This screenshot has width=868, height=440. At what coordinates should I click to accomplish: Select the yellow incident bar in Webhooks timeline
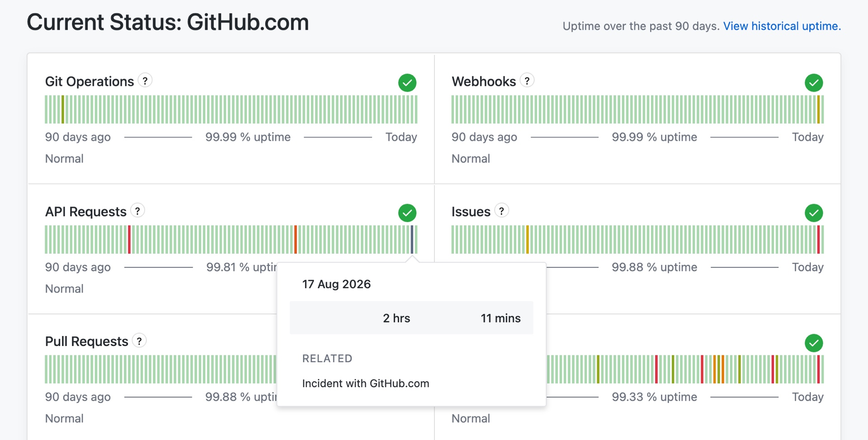tap(818, 109)
